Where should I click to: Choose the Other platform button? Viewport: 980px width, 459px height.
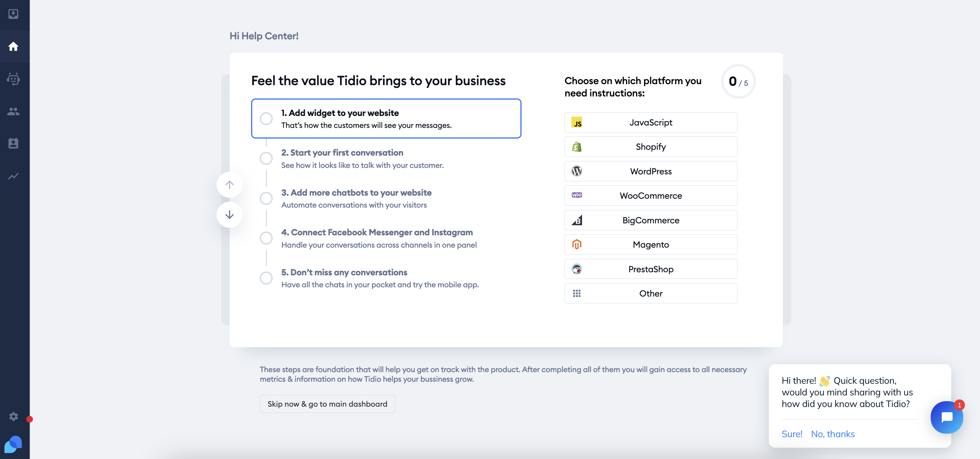(x=650, y=293)
